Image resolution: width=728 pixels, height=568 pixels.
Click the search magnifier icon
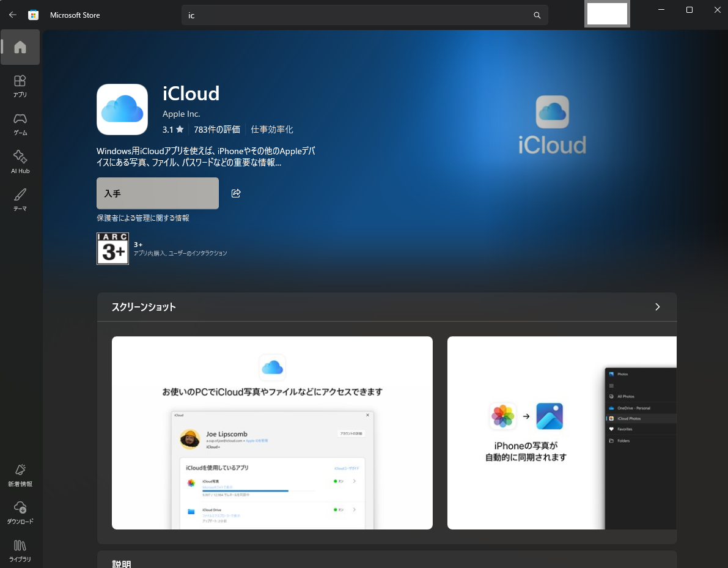[537, 15]
